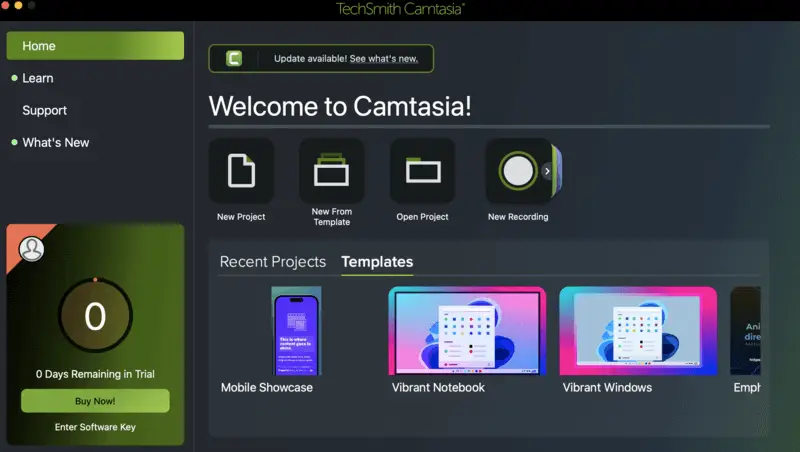Screen dimensions: 800x452
Task: Click the yellow minimize window button
Action: pyautogui.click(x=18, y=5)
